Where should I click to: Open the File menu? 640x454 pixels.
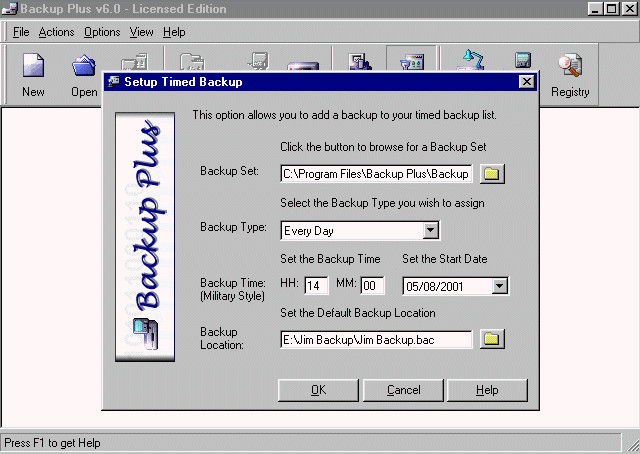[x=21, y=32]
